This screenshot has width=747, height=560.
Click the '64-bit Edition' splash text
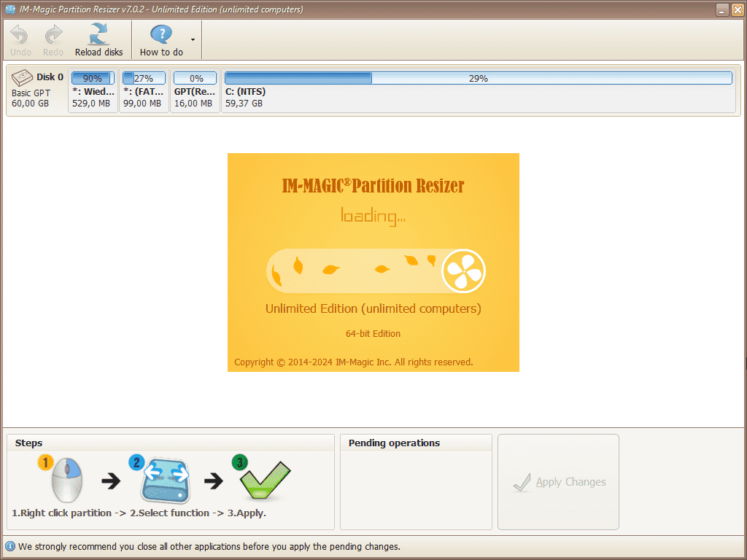pos(373,333)
